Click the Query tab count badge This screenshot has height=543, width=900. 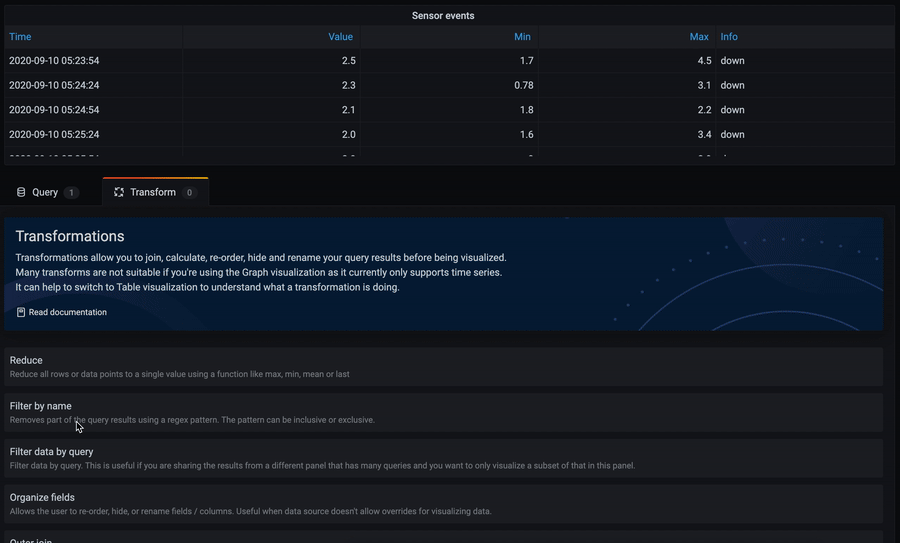pos(71,192)
